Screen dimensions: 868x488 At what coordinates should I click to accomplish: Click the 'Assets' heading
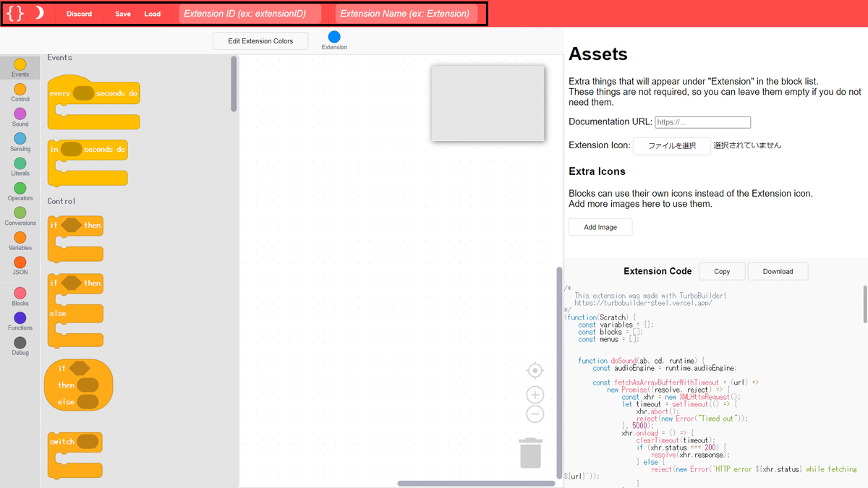tap(598, 53)
